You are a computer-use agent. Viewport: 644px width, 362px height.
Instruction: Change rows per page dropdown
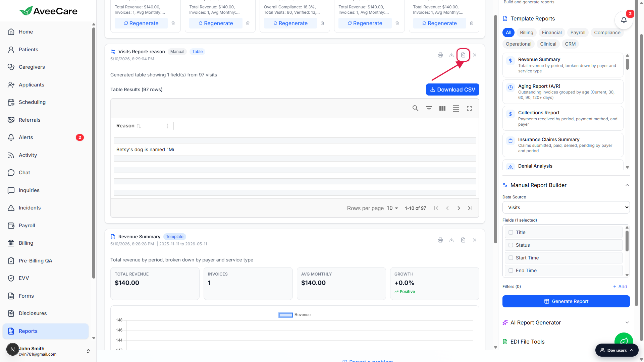(x=392, y=208)
